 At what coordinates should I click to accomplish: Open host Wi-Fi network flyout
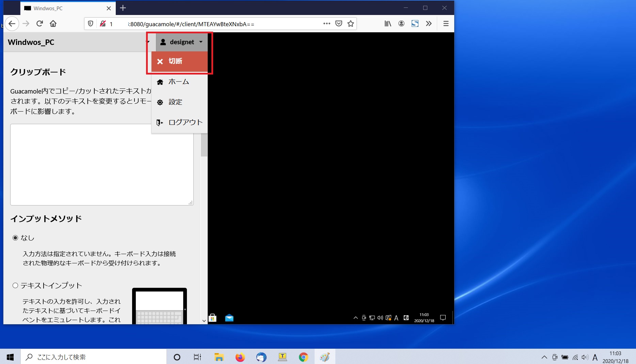(575, 357)
